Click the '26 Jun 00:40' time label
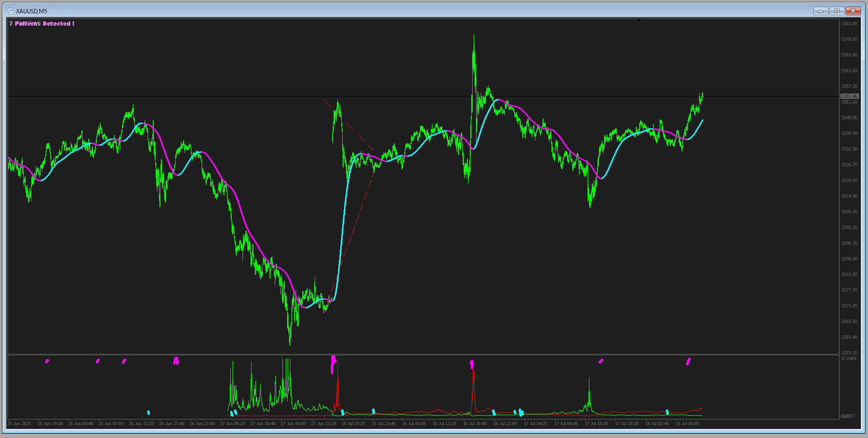868x438 pixels. (x=81, y=424)
